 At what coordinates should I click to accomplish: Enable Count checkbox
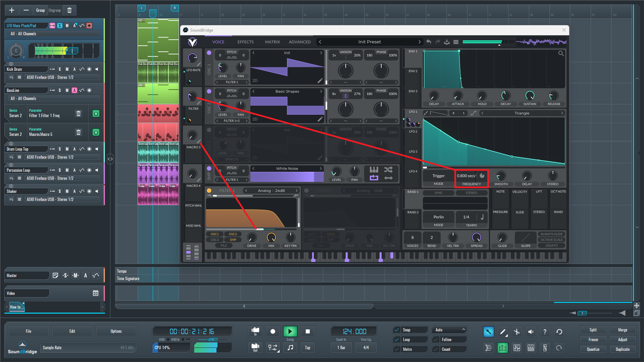(x=436, y=349)
